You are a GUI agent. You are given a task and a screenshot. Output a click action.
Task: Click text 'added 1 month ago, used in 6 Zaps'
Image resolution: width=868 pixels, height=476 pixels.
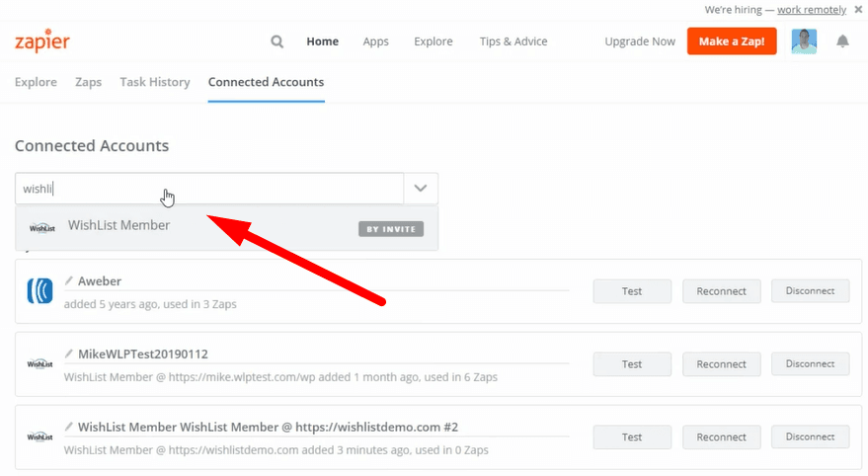tap(408, 377)
